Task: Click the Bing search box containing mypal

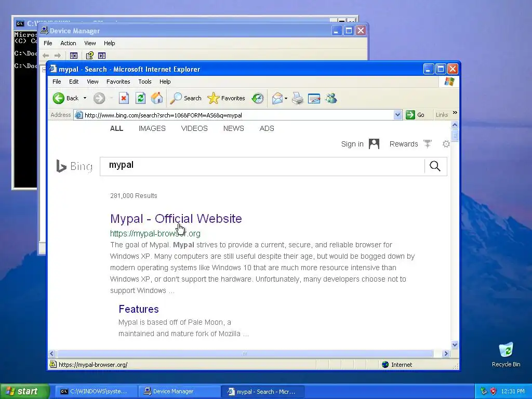Action: pyautogui.click(x=262, y=166)
